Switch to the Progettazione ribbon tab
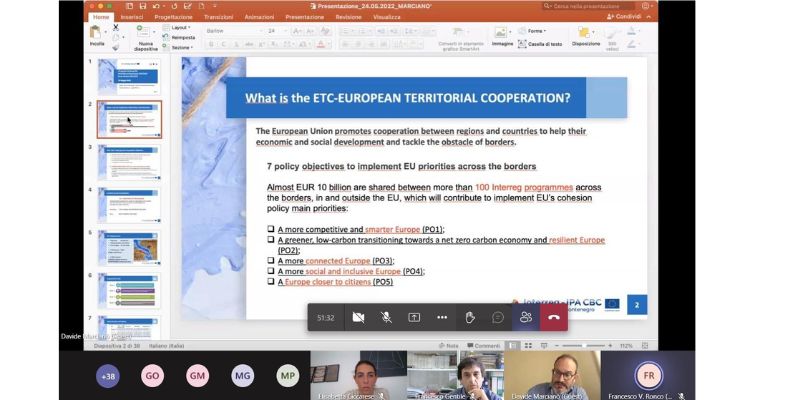Image resolution: width=800 pixels, height=400 pixels. pos(173,17)
